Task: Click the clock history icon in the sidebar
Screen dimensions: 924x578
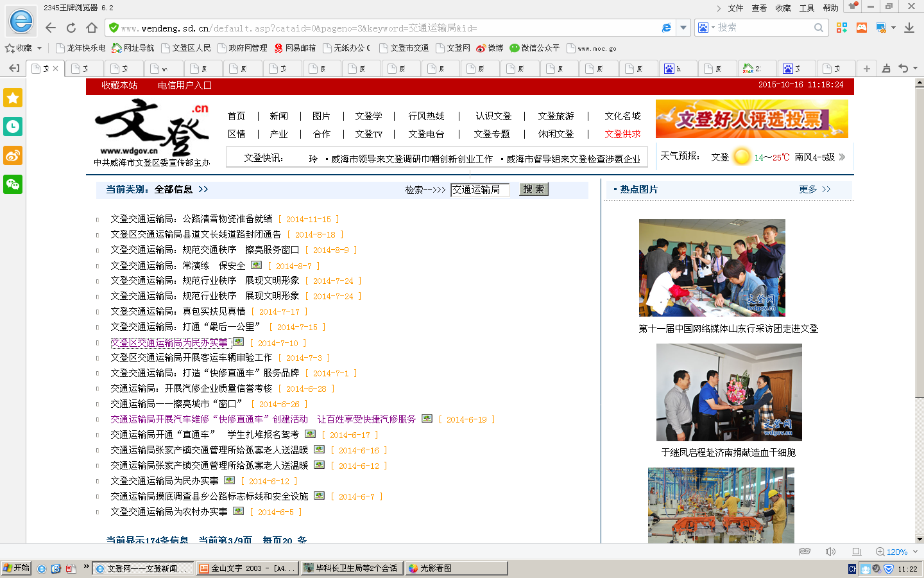Action: tap(13, 127)
